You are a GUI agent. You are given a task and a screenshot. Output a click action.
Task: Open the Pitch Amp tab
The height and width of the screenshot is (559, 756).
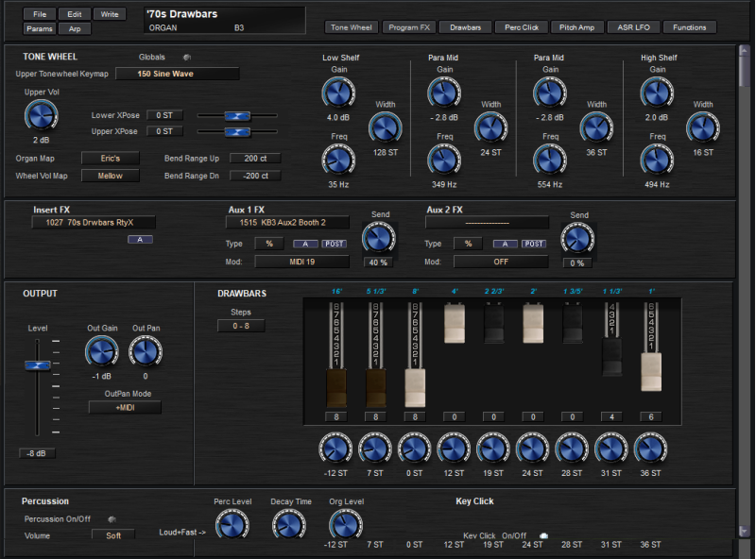[576, 27]
